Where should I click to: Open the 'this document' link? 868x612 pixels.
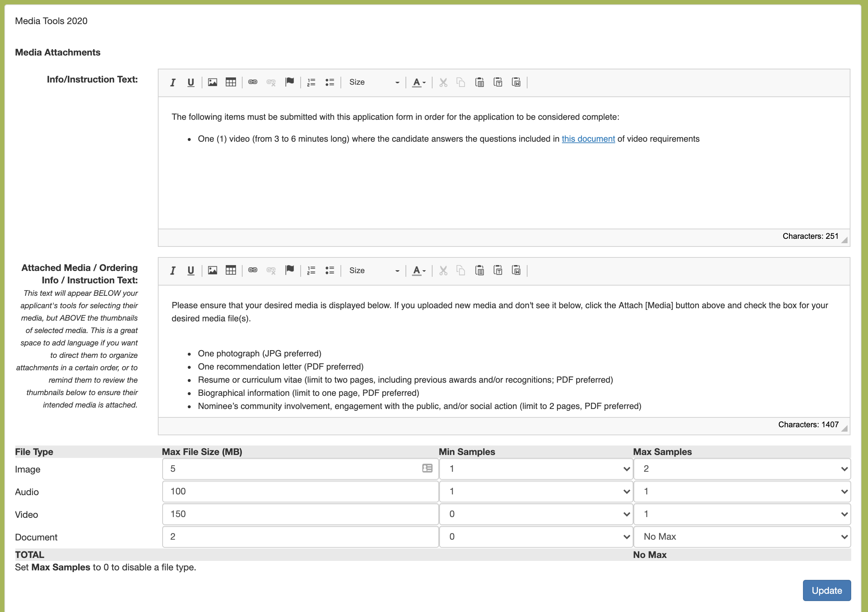pyautogui.click(x=588, y=139)
